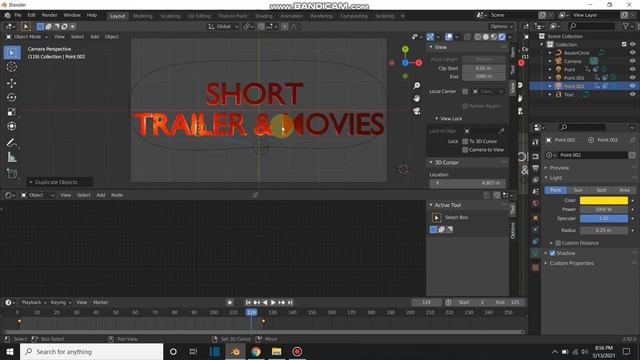Click frame 119 playhead marker in timeline

tap(251, 312)
